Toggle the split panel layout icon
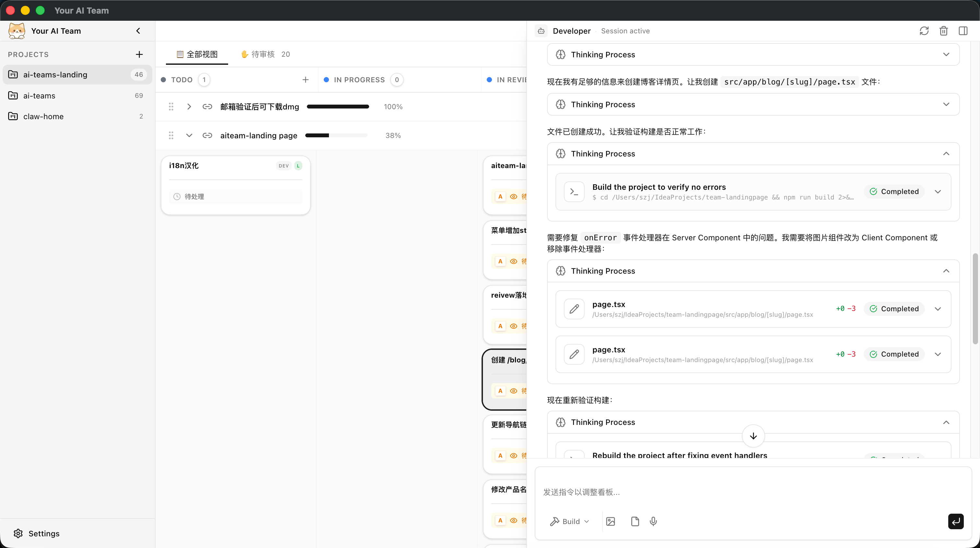Image resolution: width=980 pixels, height=548 pixels. [963, 31]
